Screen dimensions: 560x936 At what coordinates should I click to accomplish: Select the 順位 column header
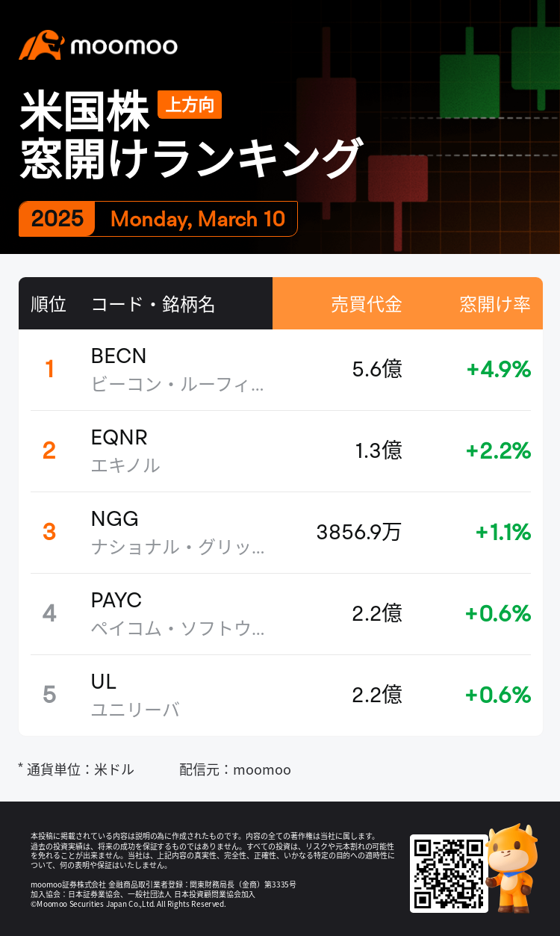click(x=49, y=304)
